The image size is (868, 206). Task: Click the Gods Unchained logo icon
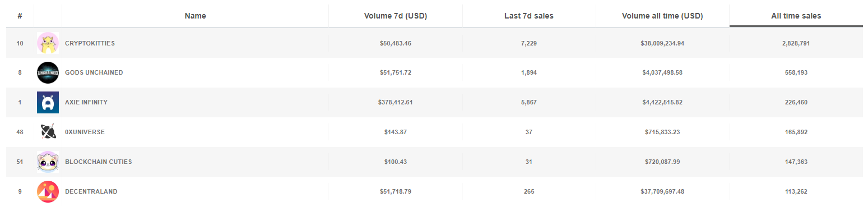point(48,73)
